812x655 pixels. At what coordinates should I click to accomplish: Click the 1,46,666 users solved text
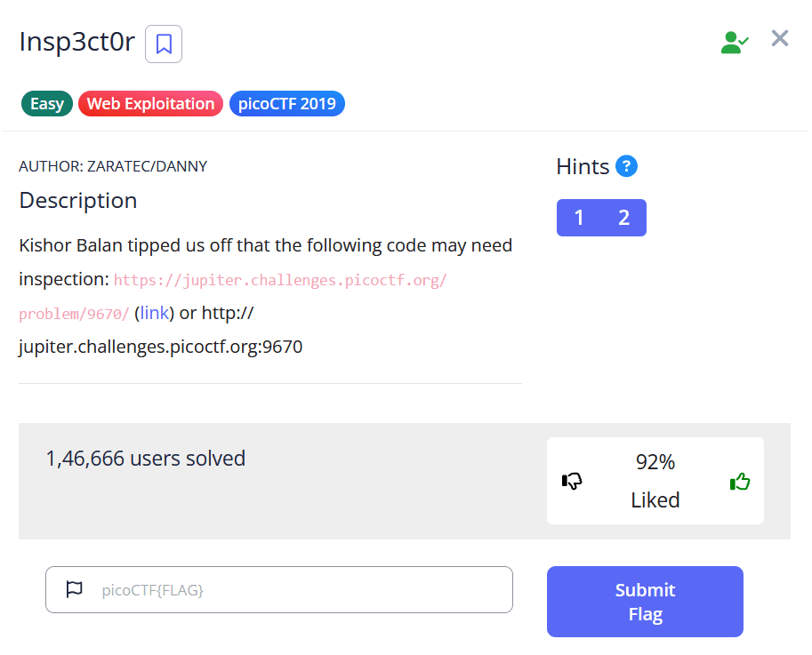pos(145,459)
